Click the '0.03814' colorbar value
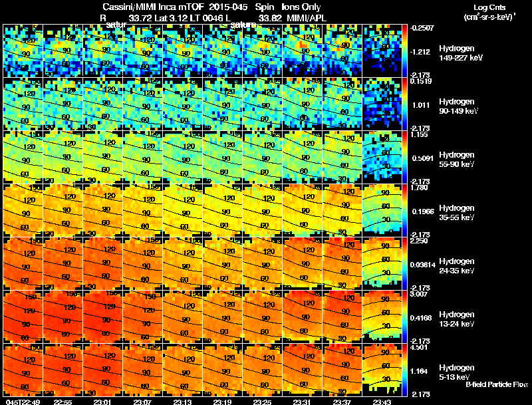Viewport: 532px width, 405px height. 423,265
